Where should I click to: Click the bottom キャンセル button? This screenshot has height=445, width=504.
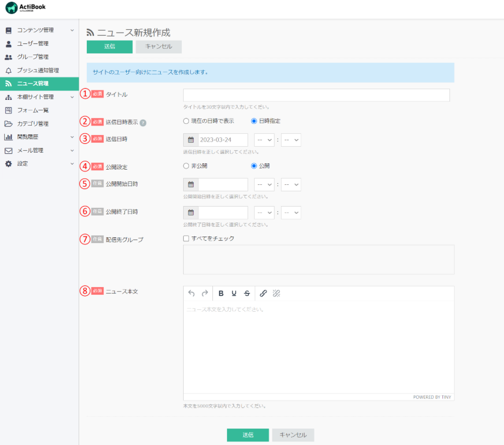pyautogui.click(x=293, y=435)
